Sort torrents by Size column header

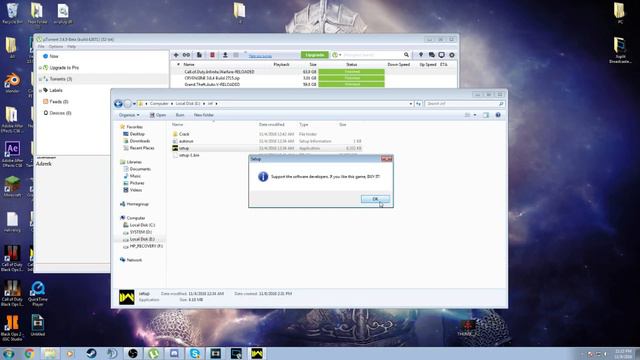pos(313,64)
